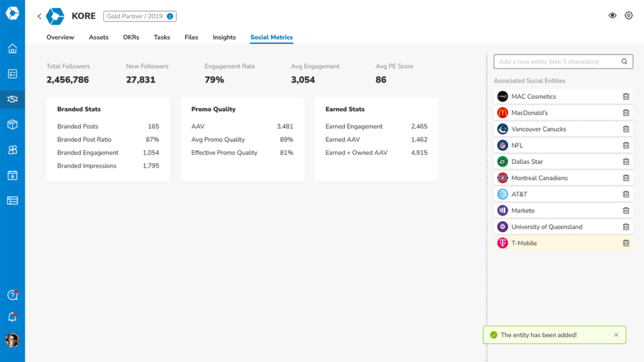Click the help question mark icon
Image resolution: width=644 pixels, height=362 pixels.
click(12, 295)
